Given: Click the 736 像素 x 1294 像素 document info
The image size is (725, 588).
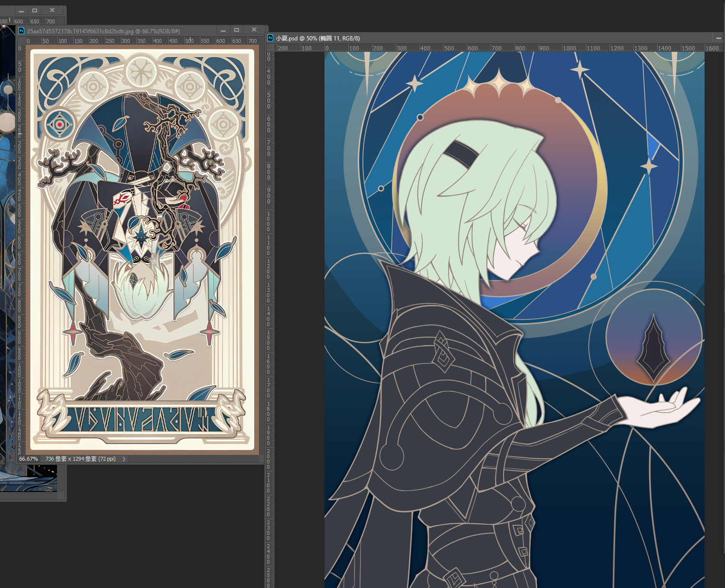Looking at the screenshot, I should click(x=80, y=459).
